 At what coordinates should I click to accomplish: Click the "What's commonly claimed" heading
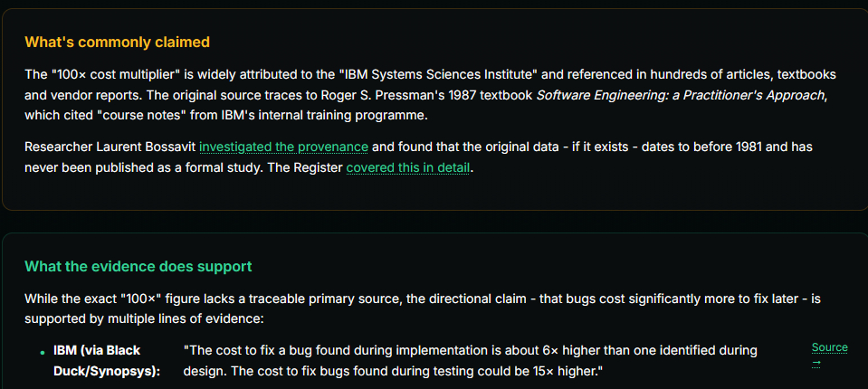(117, 42)
